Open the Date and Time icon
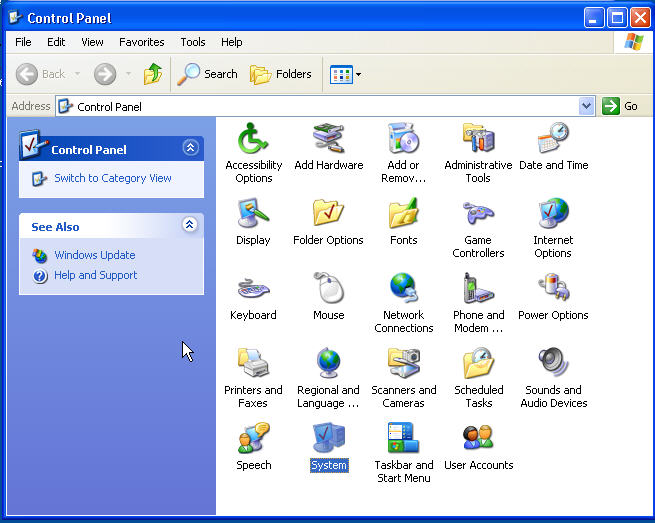This screenshot has width=655, height=523. point(553,138)
